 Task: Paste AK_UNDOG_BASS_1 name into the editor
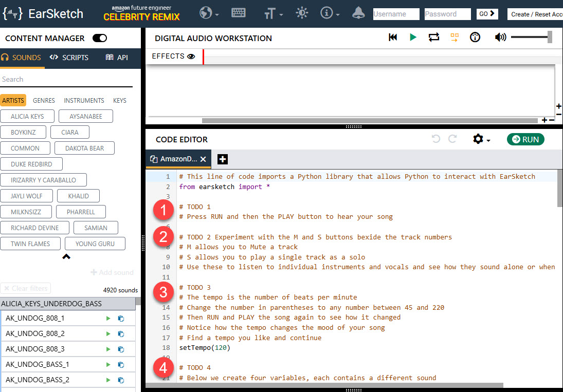(x=121, y=365)
